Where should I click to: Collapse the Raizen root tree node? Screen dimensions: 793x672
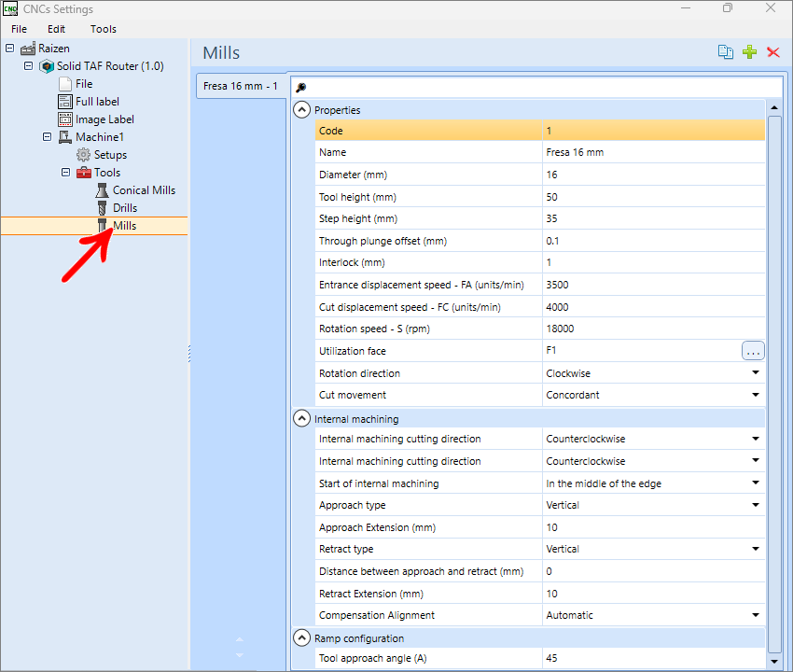tap(9, 49)
